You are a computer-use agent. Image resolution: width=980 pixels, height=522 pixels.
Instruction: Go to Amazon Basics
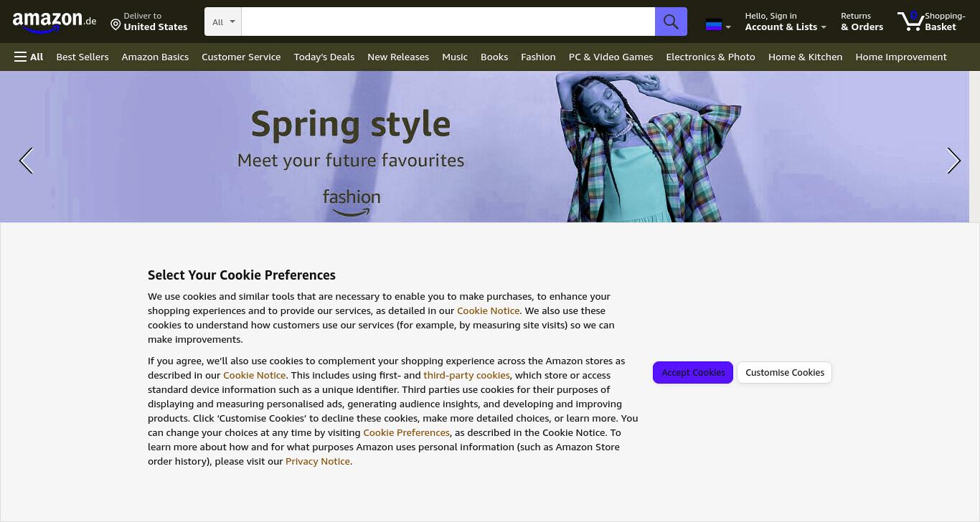(155, 57)
